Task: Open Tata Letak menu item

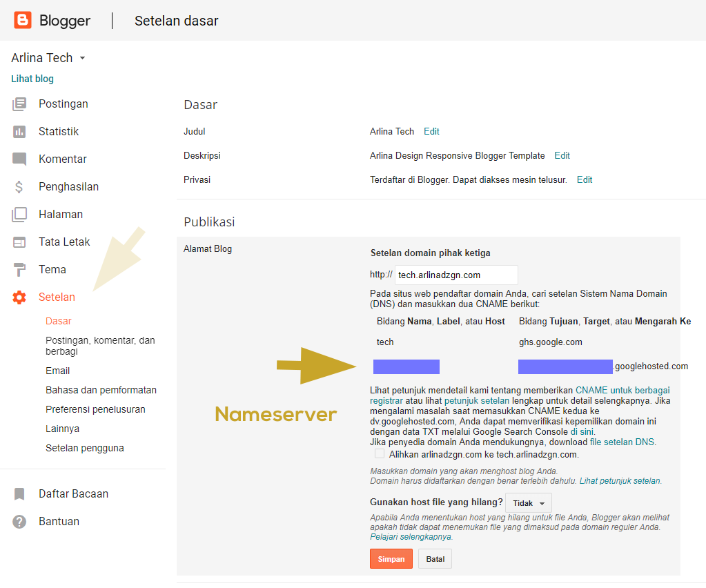Action: (64, 242)
